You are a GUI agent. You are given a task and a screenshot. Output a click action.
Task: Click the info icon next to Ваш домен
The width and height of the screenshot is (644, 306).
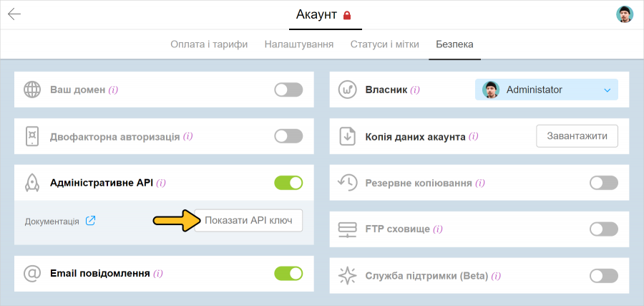coord(114,90)
